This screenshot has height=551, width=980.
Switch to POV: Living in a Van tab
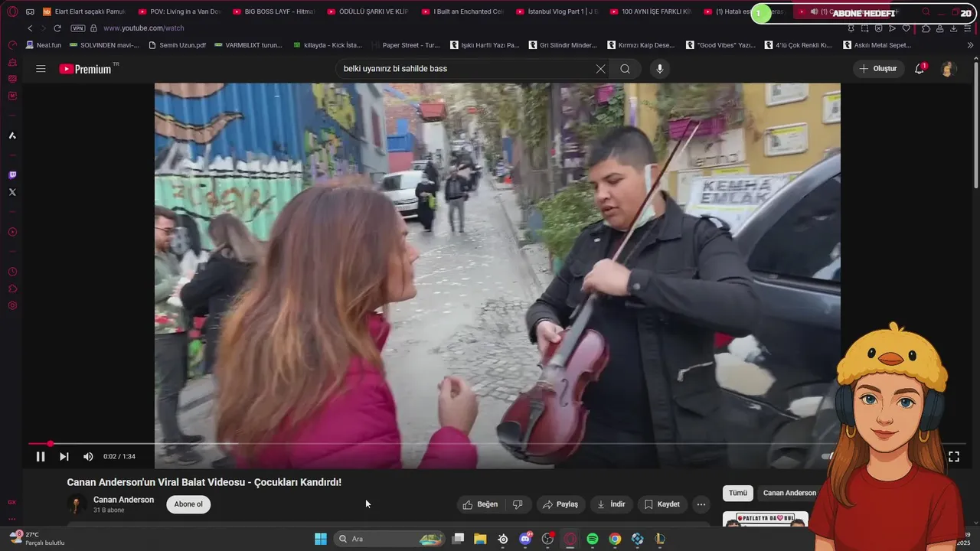[x=178, y=11]
